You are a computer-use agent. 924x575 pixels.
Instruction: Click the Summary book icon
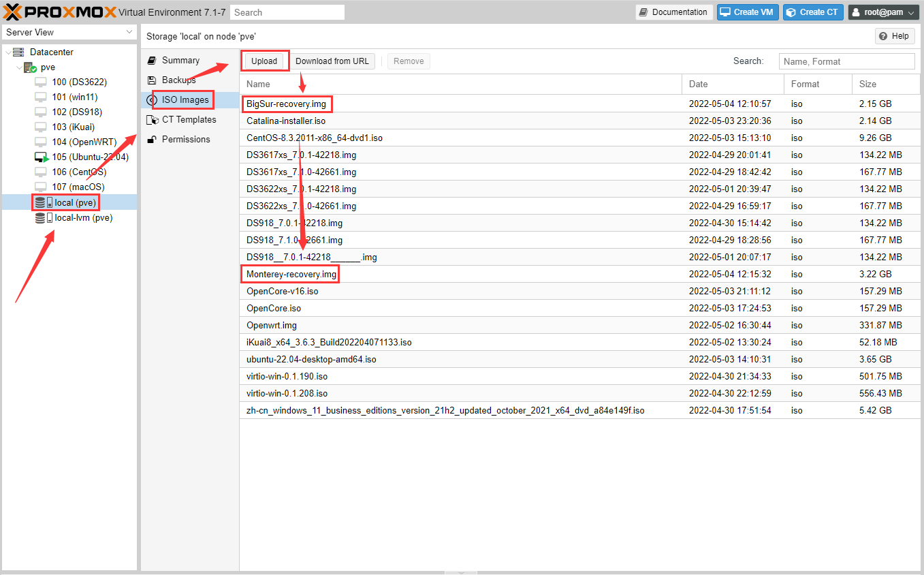tap(152, 61)
